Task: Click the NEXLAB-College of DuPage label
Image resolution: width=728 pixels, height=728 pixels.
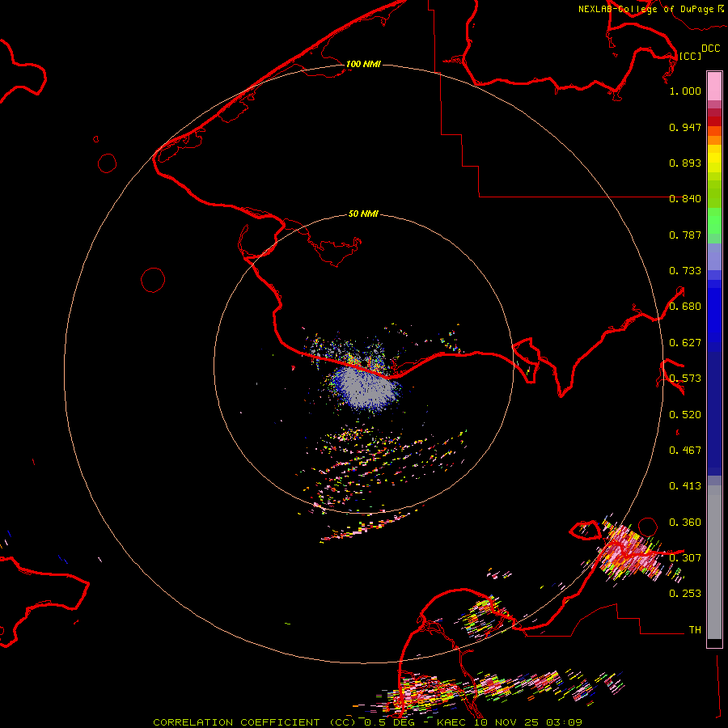Action: click(645, 9)
